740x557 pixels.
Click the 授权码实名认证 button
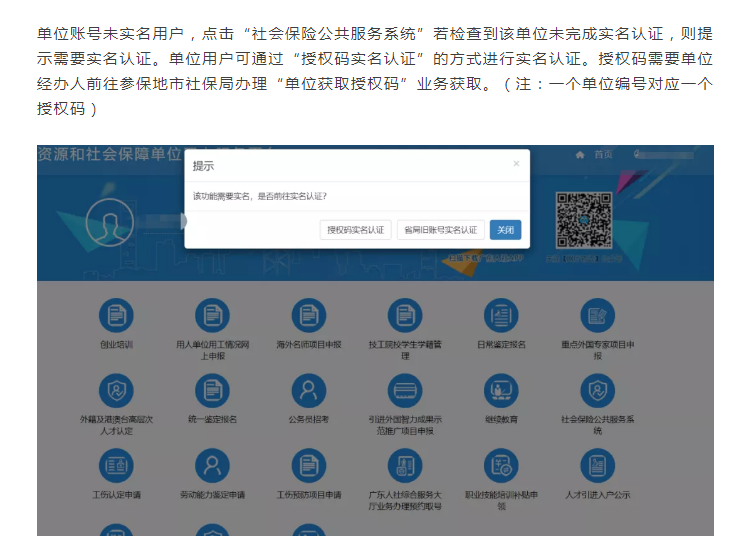pyautogui.click(x=356, y=230)
